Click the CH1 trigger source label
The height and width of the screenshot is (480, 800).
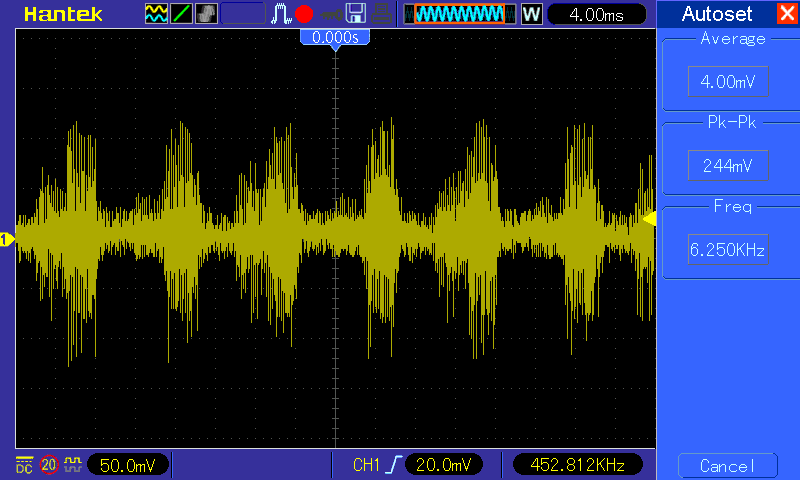366,465
